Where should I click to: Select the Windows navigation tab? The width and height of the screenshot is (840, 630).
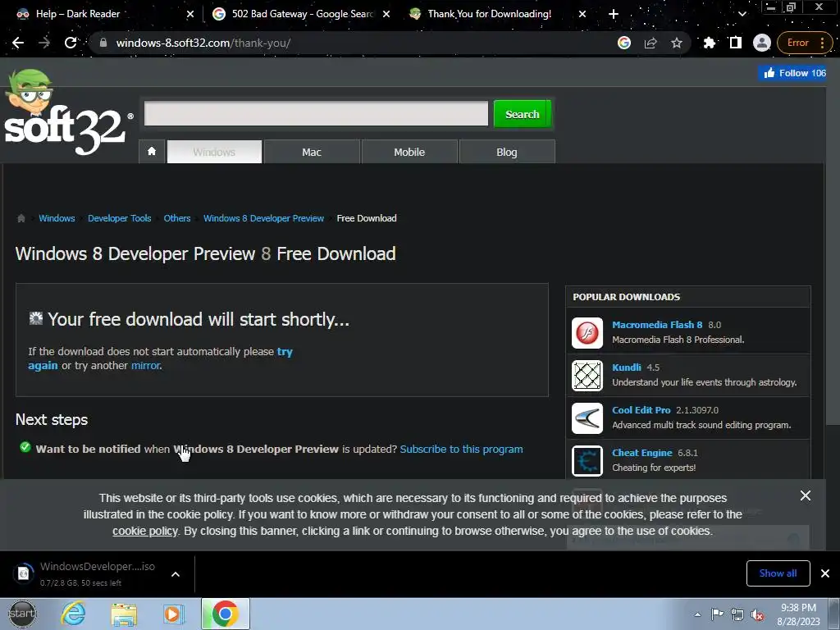(x=214, y=152)
